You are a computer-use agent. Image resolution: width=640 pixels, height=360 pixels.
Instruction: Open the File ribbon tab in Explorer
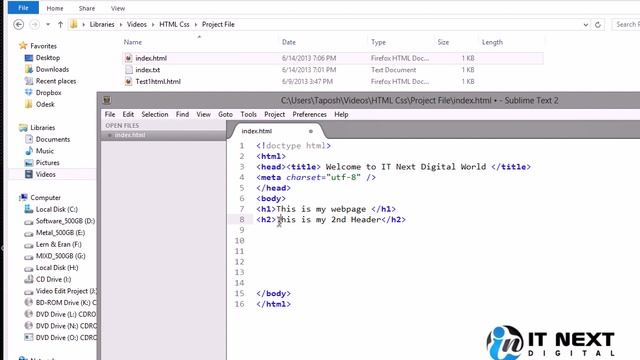tap(23, 8)
